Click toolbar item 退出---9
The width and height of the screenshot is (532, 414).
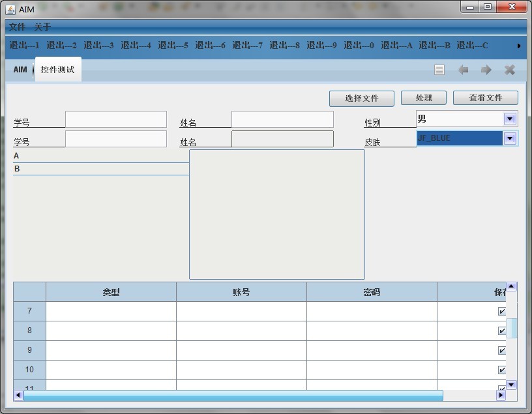click(x=321, y=45)
